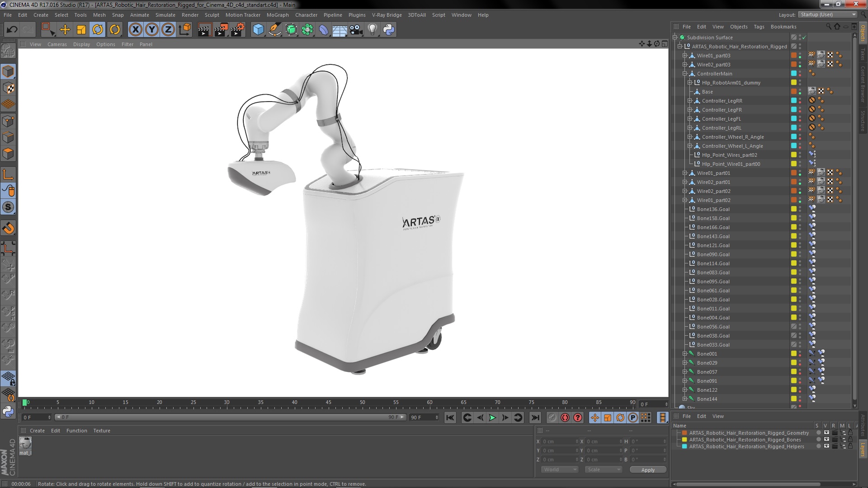Open the vertical Layers tab
This screenshot has height=488, width=868.
[x=863, y=450]
